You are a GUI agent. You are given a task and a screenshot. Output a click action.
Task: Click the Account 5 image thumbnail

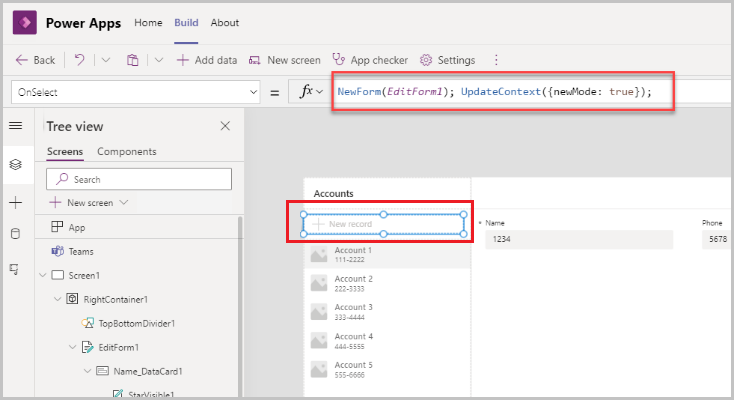(319, 370)
